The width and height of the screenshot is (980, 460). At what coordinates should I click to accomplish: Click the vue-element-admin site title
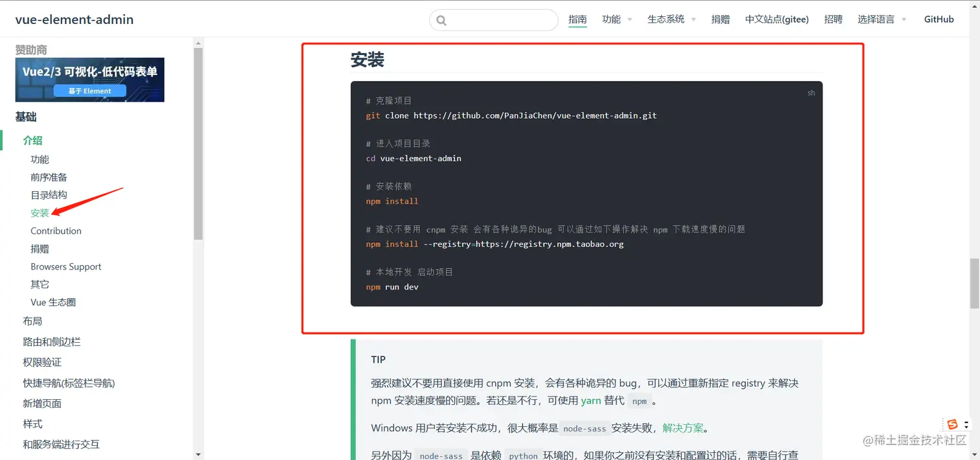(75, 19)
